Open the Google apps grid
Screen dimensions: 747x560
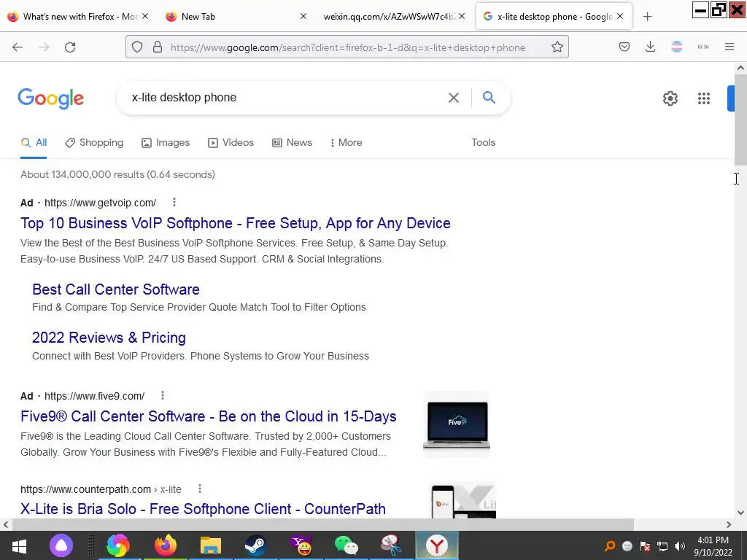(704, 98)
